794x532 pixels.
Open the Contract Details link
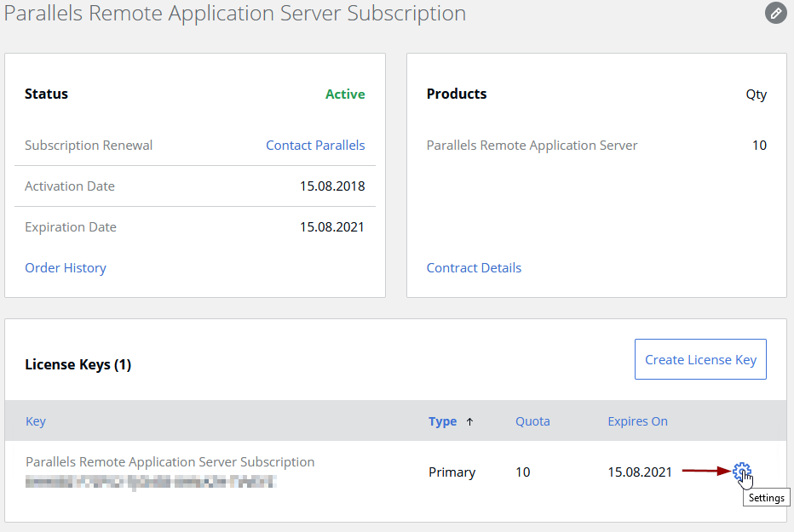click(x=474, y=268)
